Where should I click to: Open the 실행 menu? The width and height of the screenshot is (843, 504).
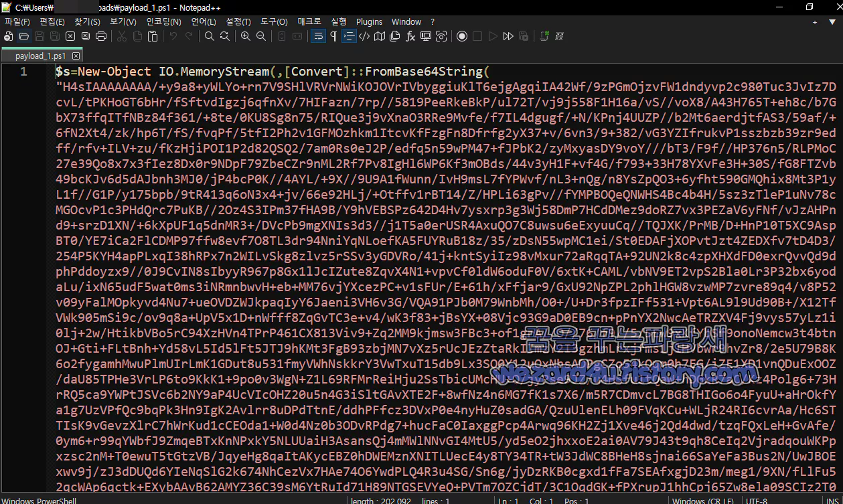(339, 21)
